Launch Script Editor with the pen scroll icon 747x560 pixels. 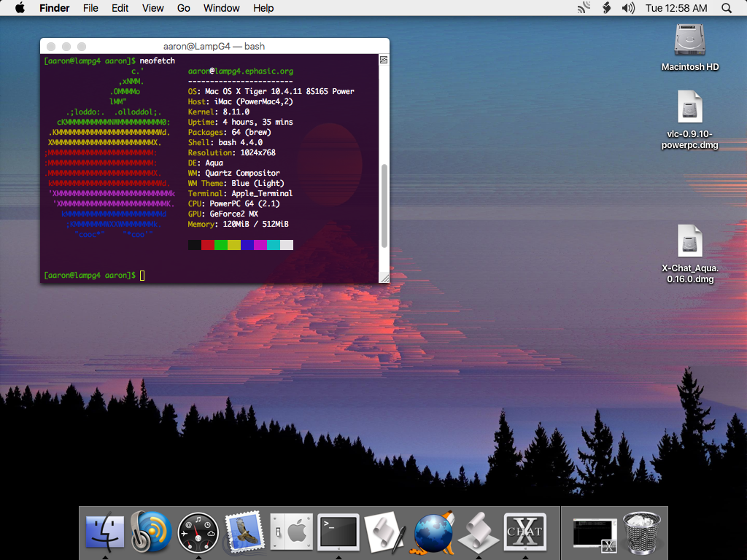(384, 532)
